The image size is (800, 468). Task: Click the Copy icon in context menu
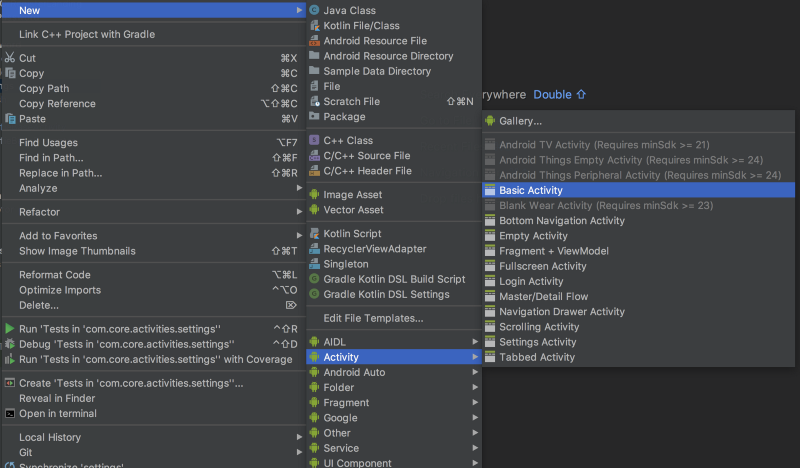(10, 73)
